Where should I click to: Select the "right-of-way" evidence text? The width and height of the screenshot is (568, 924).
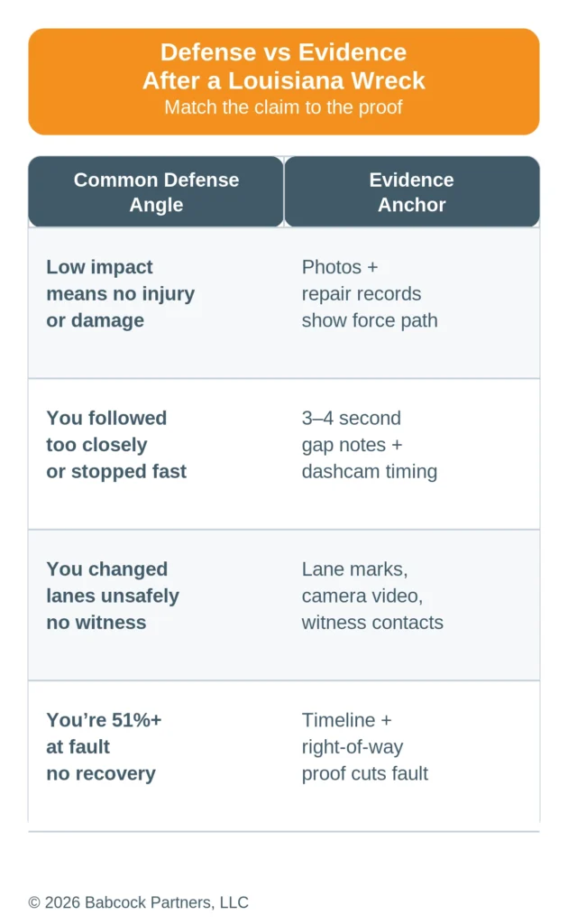[352, 746]
